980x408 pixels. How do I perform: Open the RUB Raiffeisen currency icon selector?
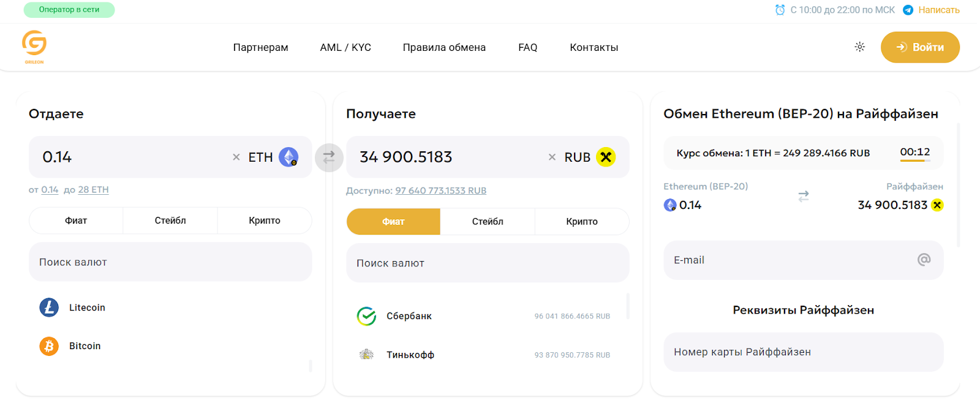pos(606,157)
